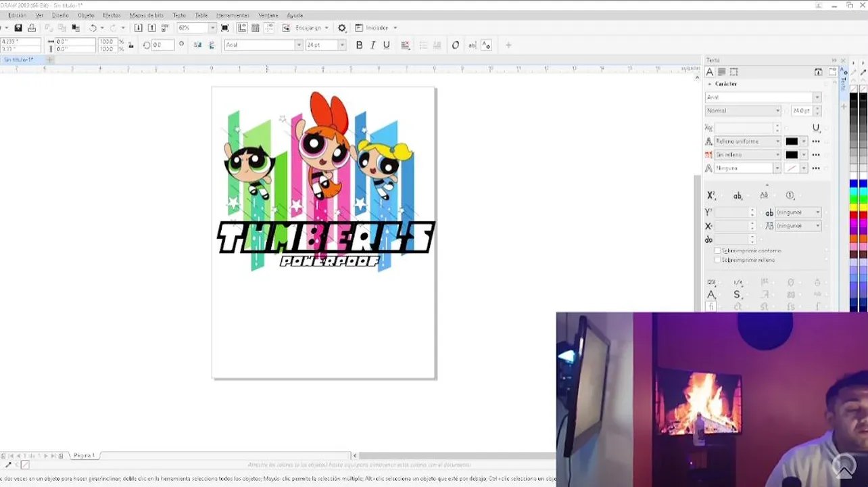This screenshot has height=487, width=868.
Task: Click the Import icon in toolbar
Action: click(x=139, y=28)
